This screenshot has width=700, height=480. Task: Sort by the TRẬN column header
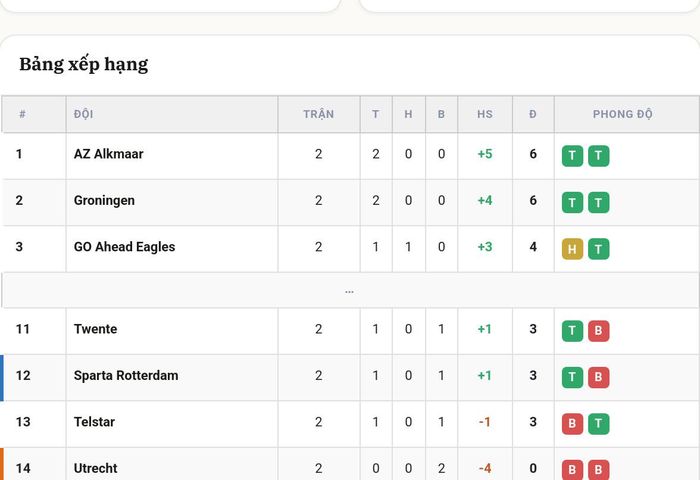pyautogui.click(x=318, y=114)
